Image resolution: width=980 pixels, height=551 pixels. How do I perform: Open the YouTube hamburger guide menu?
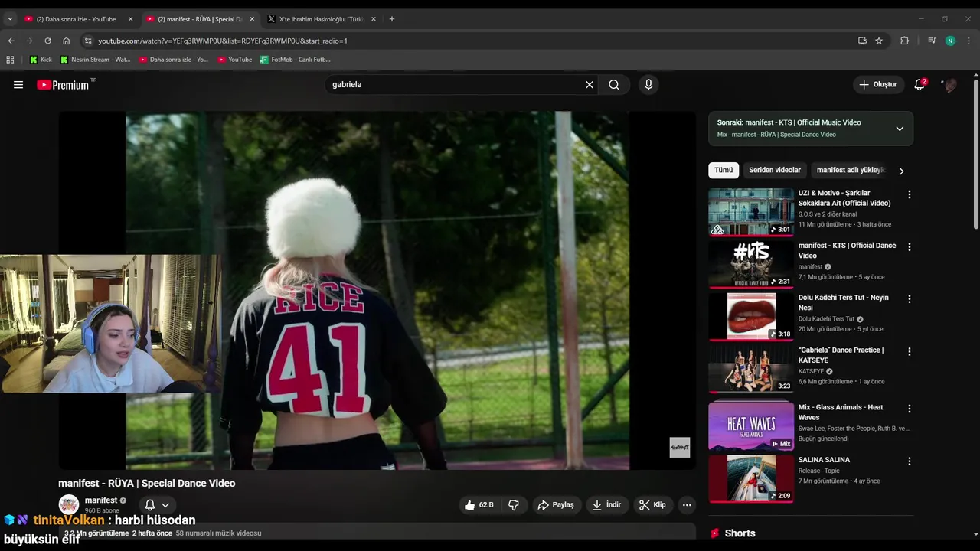click(x=18, y=85)
